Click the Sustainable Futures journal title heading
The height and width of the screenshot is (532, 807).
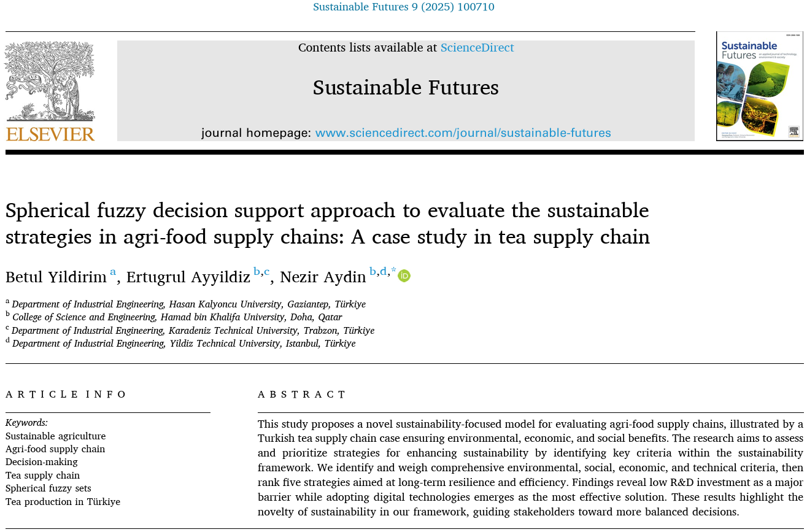coord(406,88)
